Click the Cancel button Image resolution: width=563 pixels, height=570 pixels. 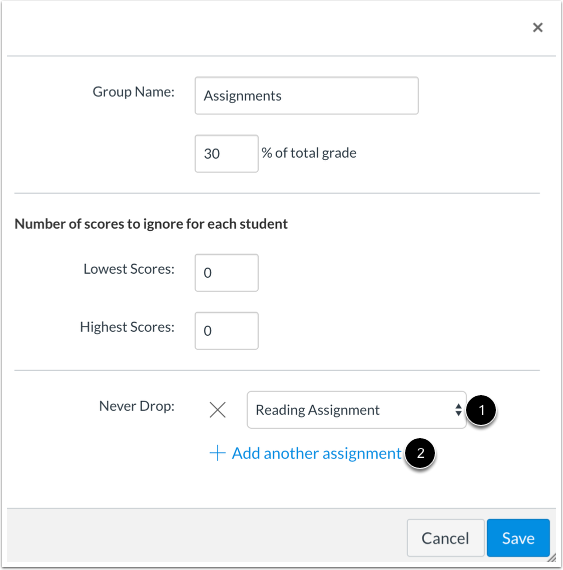tap(445, 538)
